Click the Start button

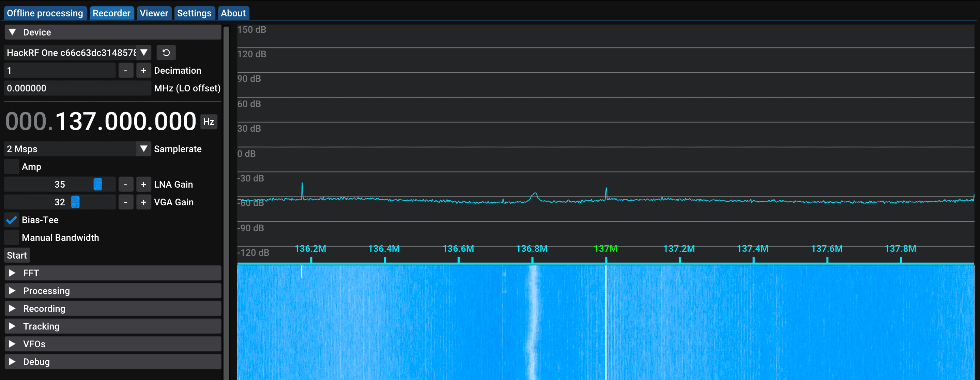[x=17, y=255]
